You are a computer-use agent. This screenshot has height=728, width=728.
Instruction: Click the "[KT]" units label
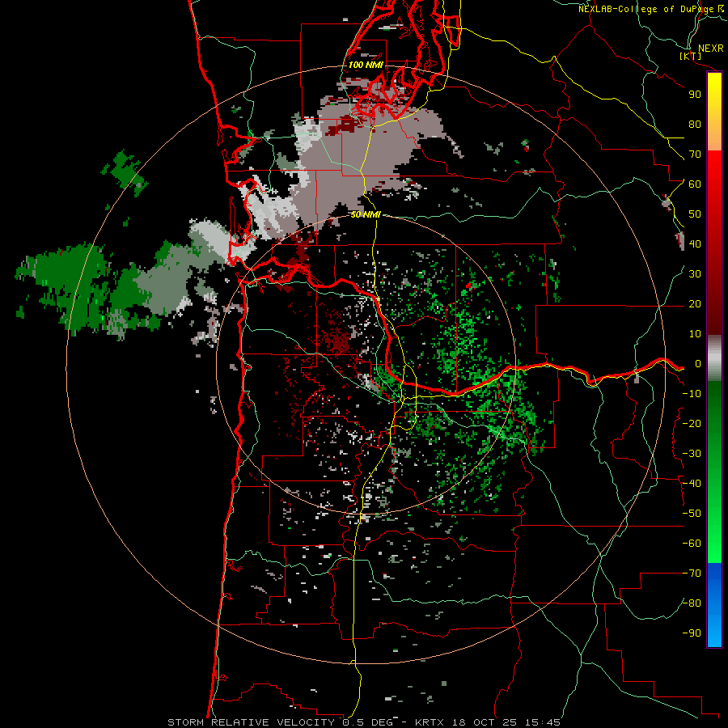point(691,56)
